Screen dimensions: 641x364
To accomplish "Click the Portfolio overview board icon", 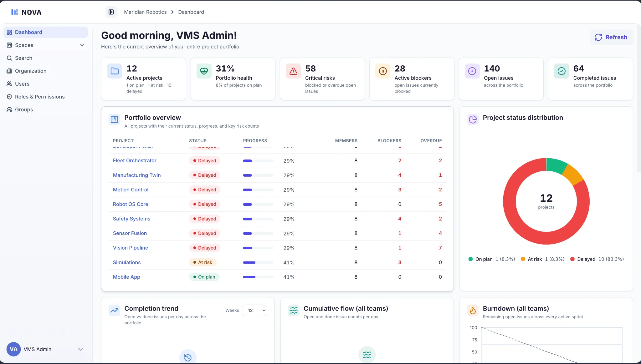I will (115, 119).
